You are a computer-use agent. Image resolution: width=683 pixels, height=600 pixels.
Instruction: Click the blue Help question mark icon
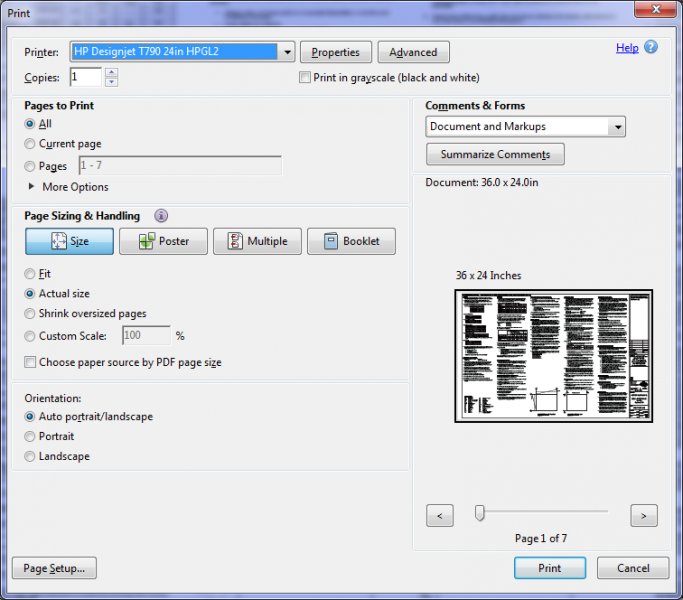(x=651, y=47)
